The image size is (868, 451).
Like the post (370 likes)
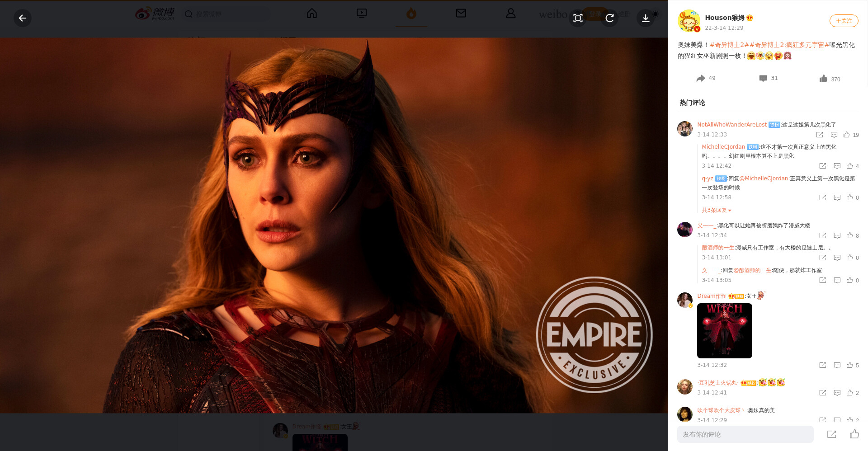click(x=830, y=79)
